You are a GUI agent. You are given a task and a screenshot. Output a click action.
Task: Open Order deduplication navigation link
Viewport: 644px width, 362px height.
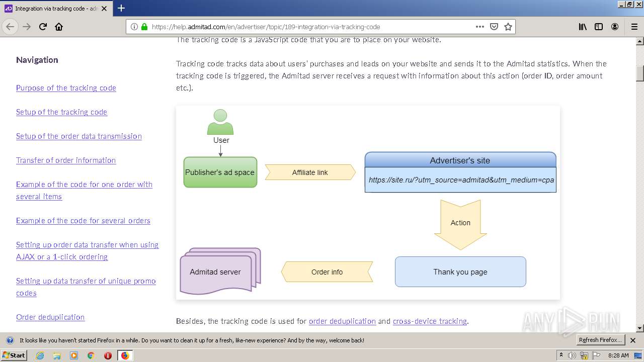pyautogui.click(x=50, y=317)
